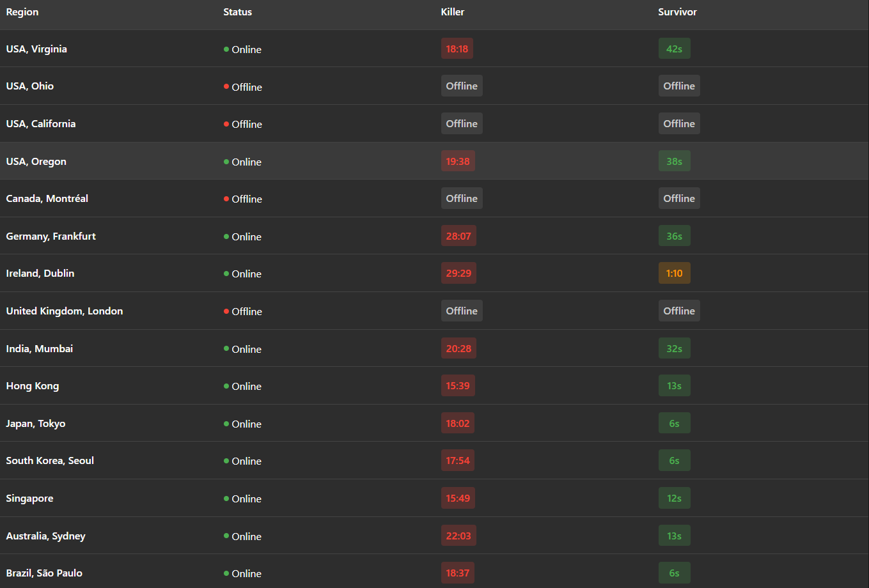Click the Online status for Ireland, Dublin
Screen dimensions: 869x588
coord(243,274)
